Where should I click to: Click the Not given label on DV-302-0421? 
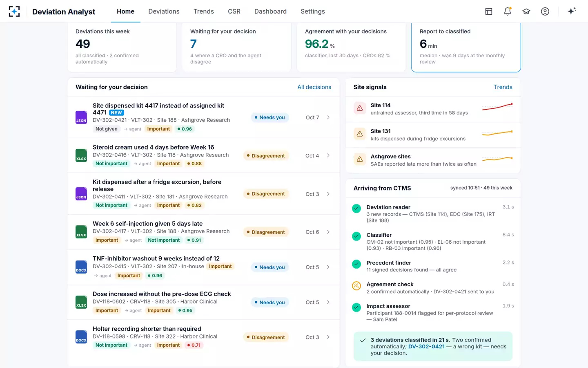(x=107, y=129)
